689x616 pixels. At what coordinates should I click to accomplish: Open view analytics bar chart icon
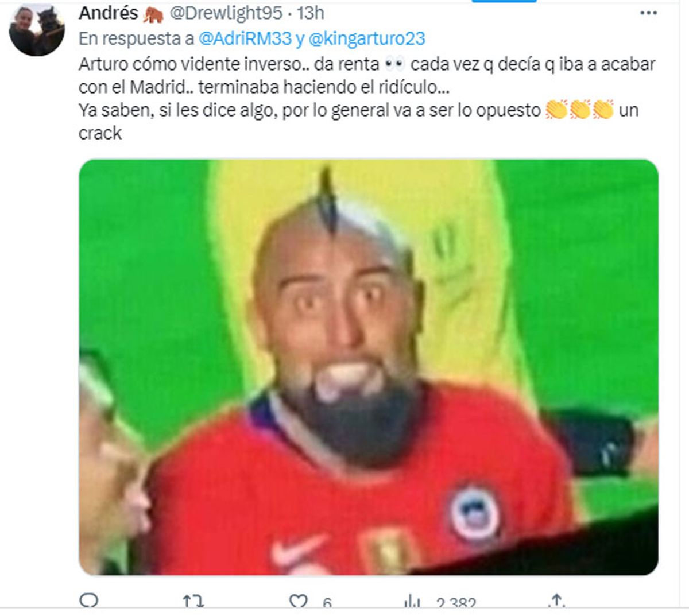tap(412, 601)
